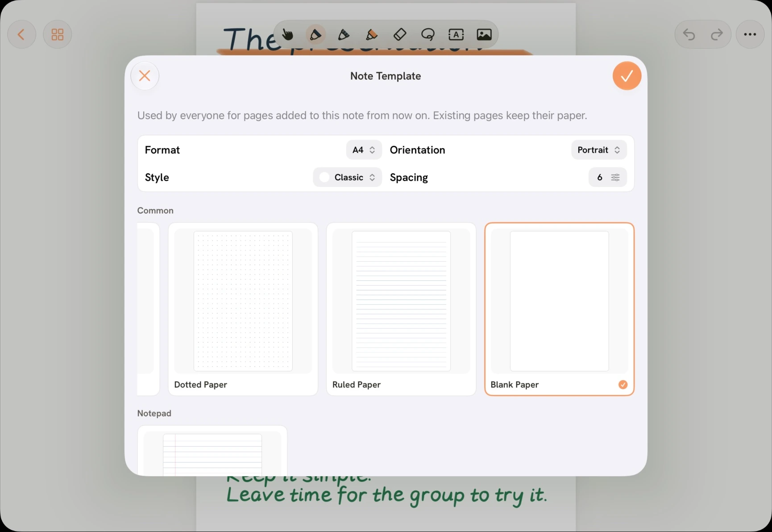Select the hand pan tool
The width and height of the screenshot is (772, 532).
[x=287, y=34]
